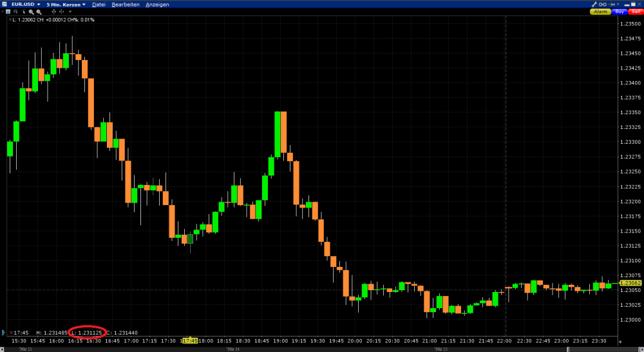644x352 pixels.
Task: Click the C: 1.231440 close value
Action: pyautogui.click(x=122, y=333)
